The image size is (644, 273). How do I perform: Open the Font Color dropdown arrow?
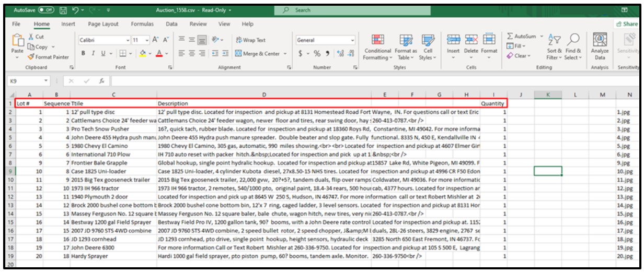[167, 54]
